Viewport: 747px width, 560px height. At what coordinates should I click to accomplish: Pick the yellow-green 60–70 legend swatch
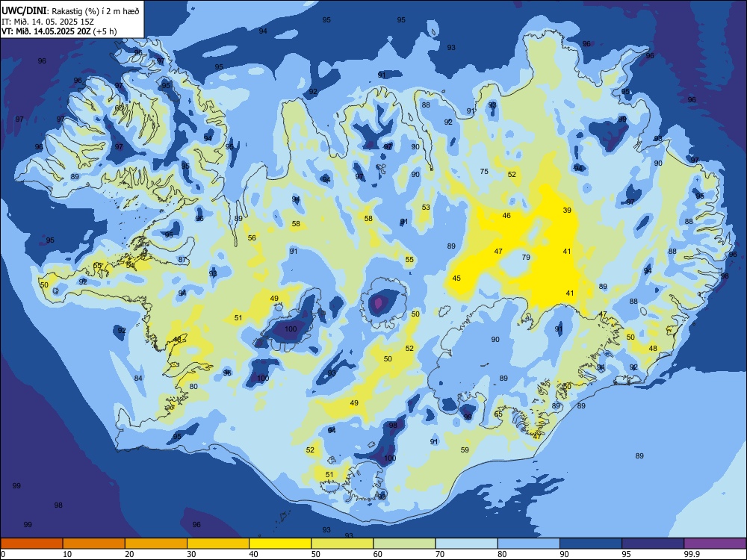(404, 544)
